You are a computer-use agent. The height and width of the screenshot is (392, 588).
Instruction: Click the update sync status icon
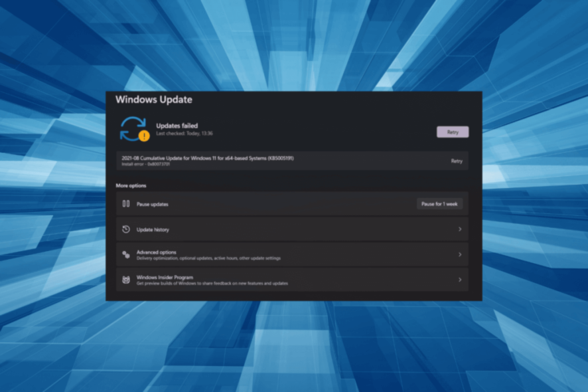pos(133,129)
